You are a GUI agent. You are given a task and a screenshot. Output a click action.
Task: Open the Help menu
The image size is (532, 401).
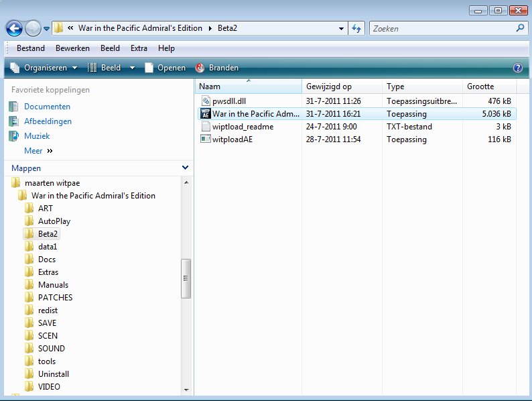166,48
